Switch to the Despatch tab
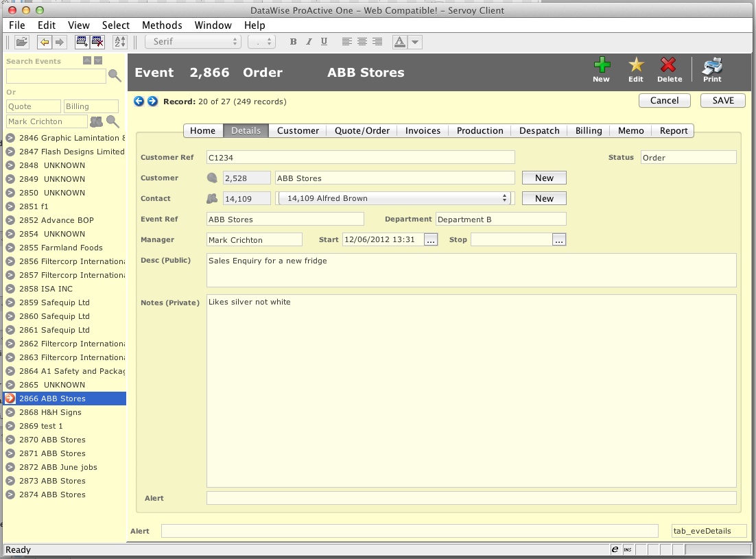 coord(539,130)
